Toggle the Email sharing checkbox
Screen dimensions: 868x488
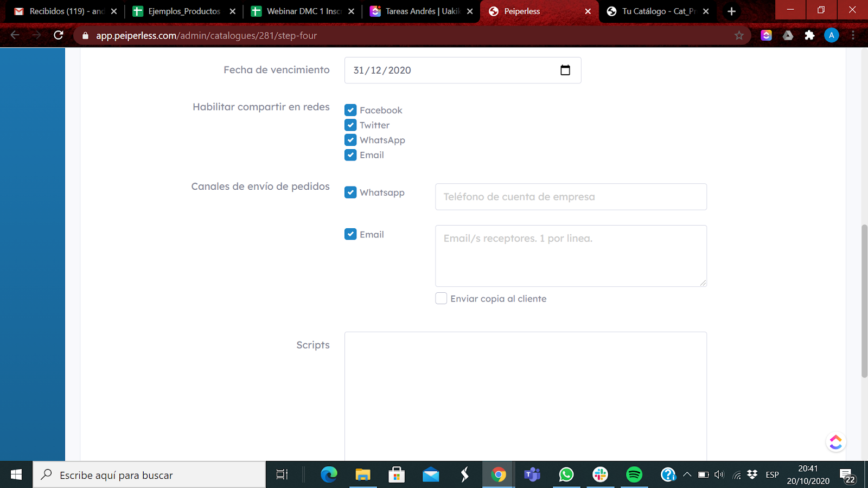(350, 155)
